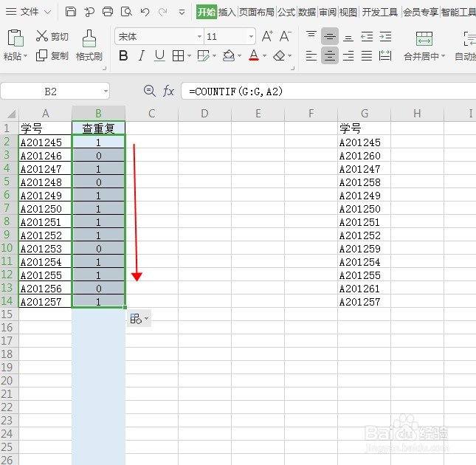Click the Copy button
Image resolution: width=476 pixels, height=465 pixels.
click(x=52, y=55)
